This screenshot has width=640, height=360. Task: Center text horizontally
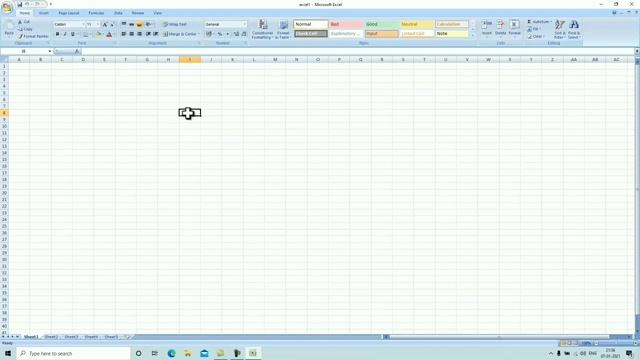point(131,34)
